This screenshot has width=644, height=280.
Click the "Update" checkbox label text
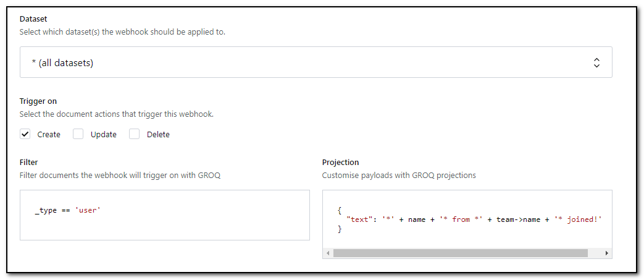tap(103, 135)
